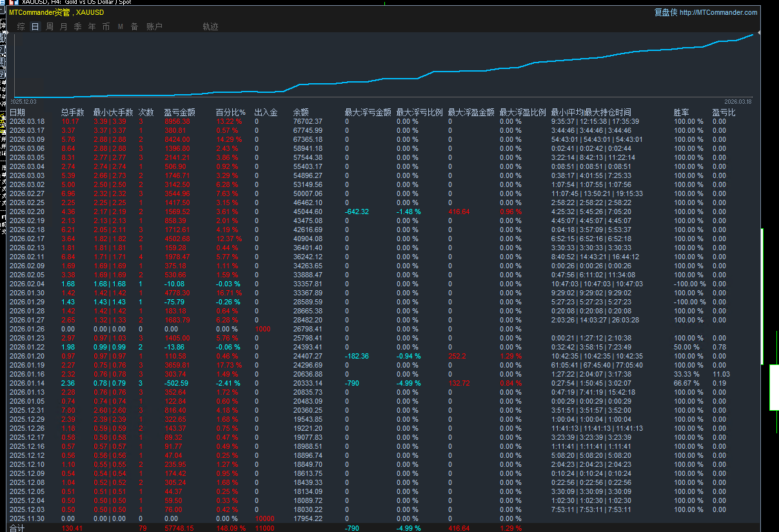Open the 月 monthly tab
Viewport: 779px width, 532px height.
click(x=63, y=26)
